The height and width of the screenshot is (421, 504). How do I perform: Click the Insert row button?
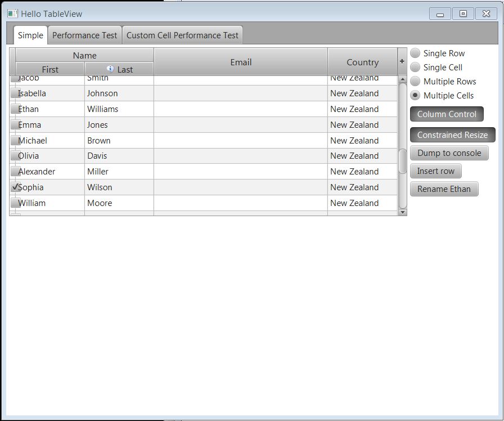pyautogui.click(x=435, y=171)
